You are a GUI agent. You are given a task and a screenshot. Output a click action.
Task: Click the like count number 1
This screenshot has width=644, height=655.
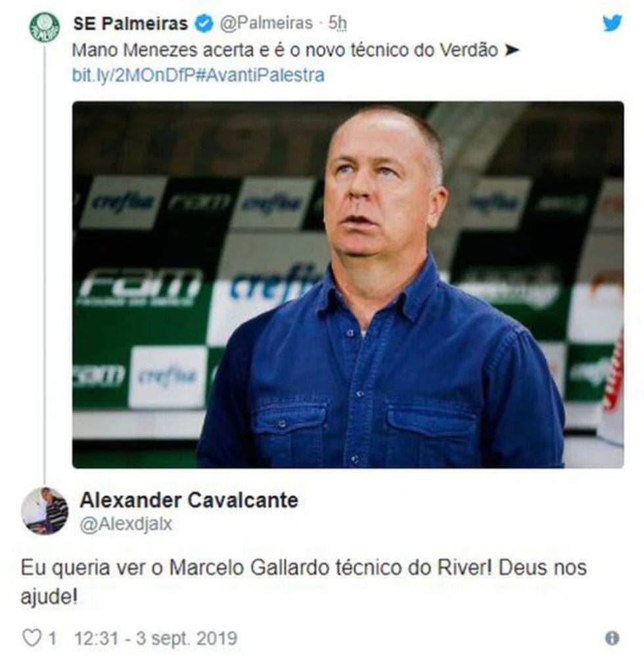point(52,639)
